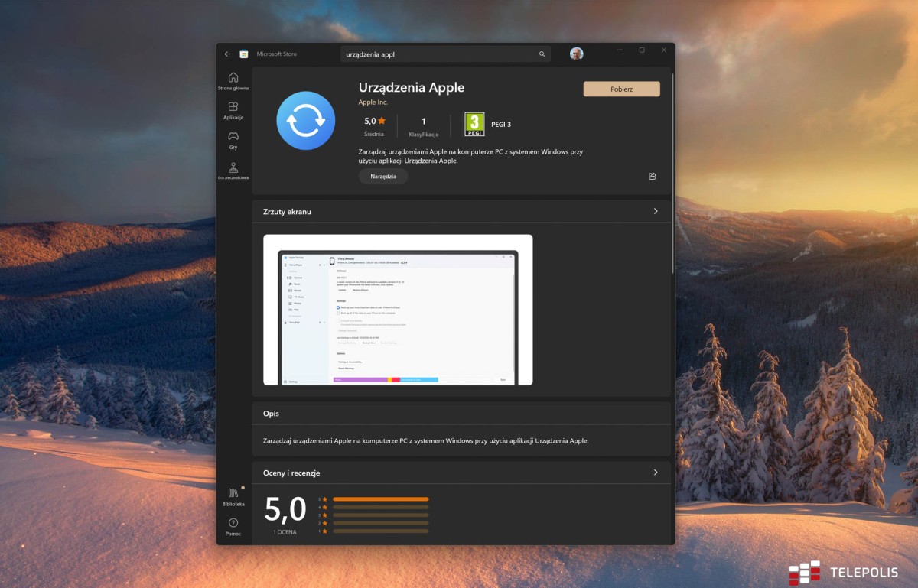
Task: Open the user profile avatar
Action: tap(576, 54)
